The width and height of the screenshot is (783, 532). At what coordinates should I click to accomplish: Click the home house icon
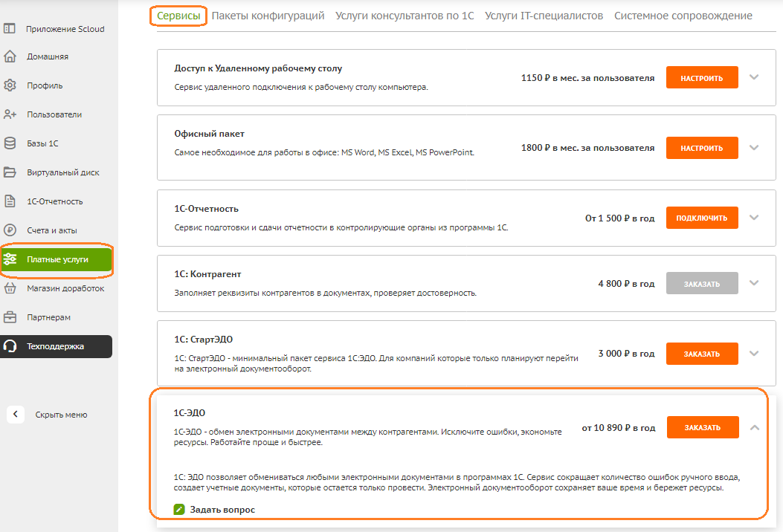(x=10, y=56)
